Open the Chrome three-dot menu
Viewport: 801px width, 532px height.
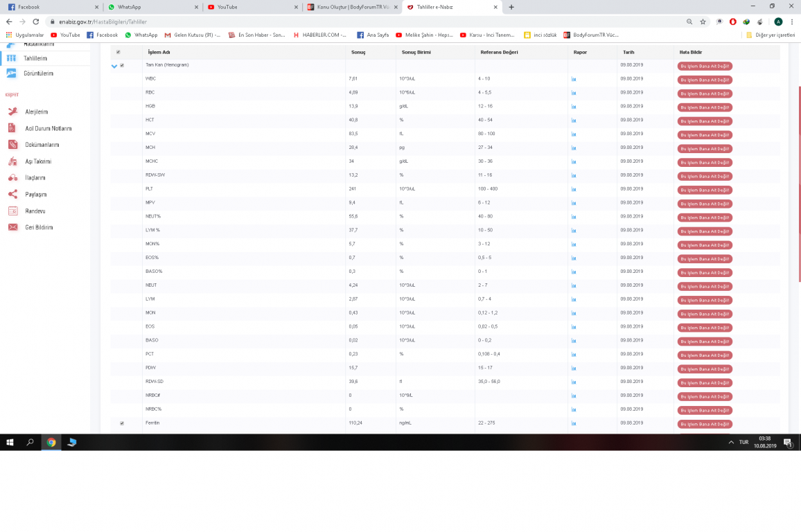point(792,22)
